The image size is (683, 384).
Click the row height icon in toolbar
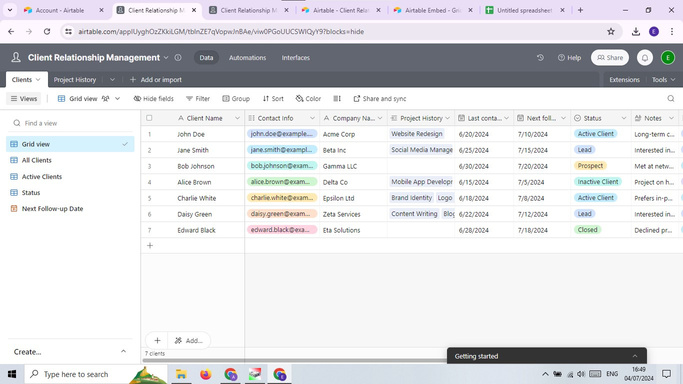337,98
